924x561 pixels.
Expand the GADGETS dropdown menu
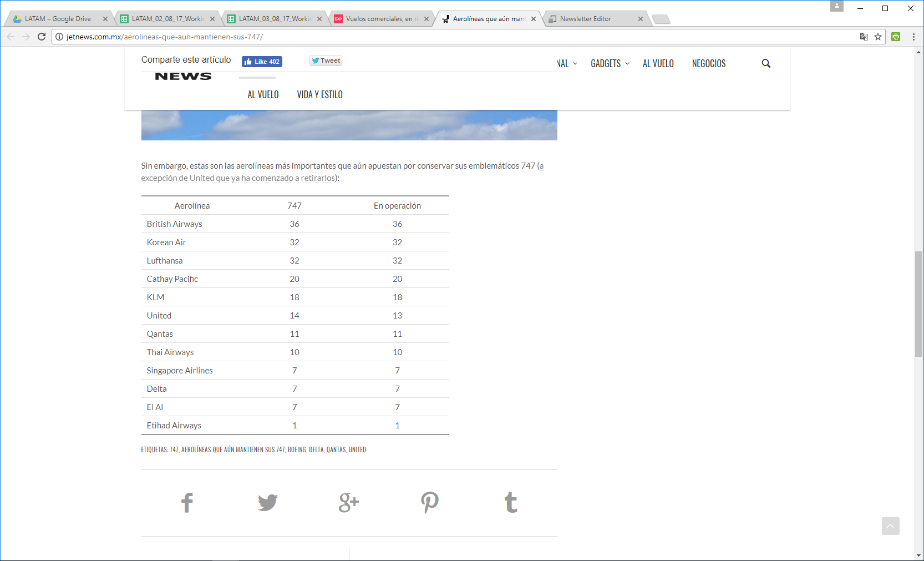click(x=610, y=64)
